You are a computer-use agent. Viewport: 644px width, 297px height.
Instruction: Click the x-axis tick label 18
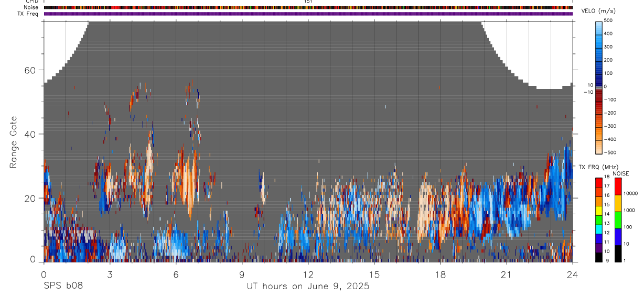click(440, 274)
